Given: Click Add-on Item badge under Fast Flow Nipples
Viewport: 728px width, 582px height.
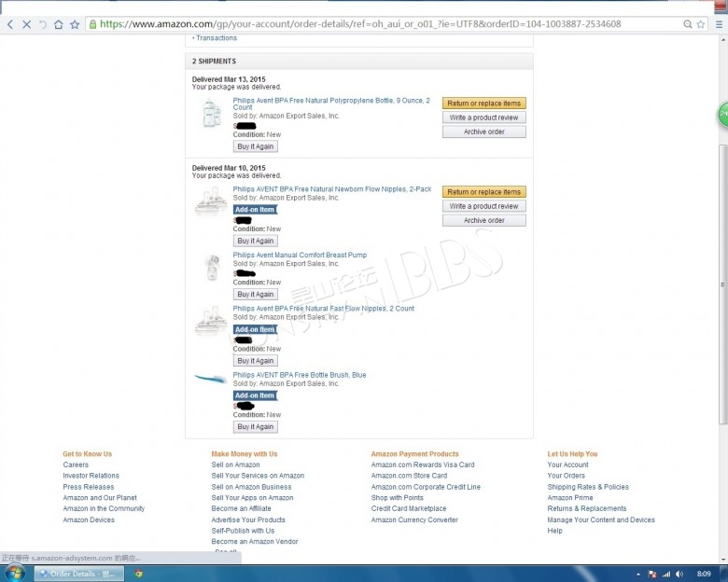Looking at the screenshot, I should point(255,329).
